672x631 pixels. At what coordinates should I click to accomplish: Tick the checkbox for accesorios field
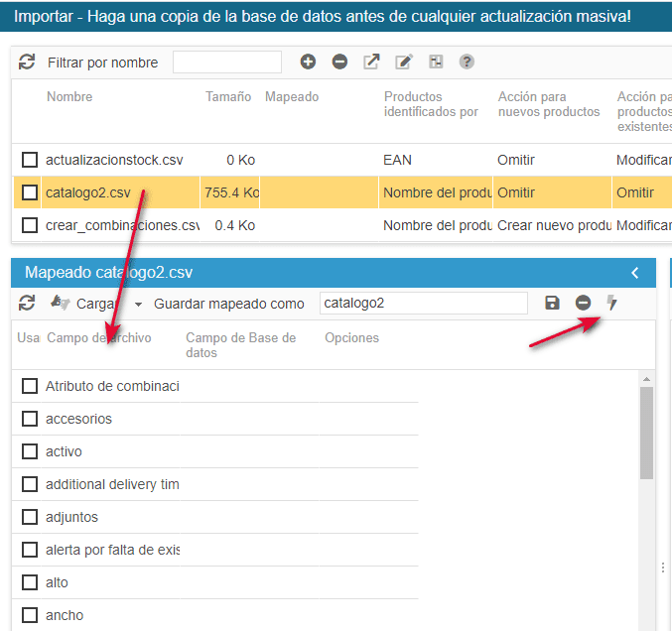coord(30,419)
